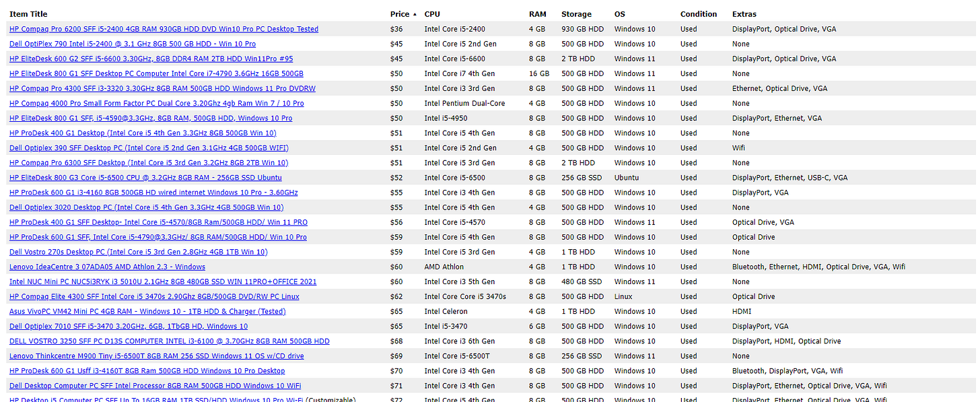Click the $36 price cell
Screen dimensions: 980x402
click(396, 29)
